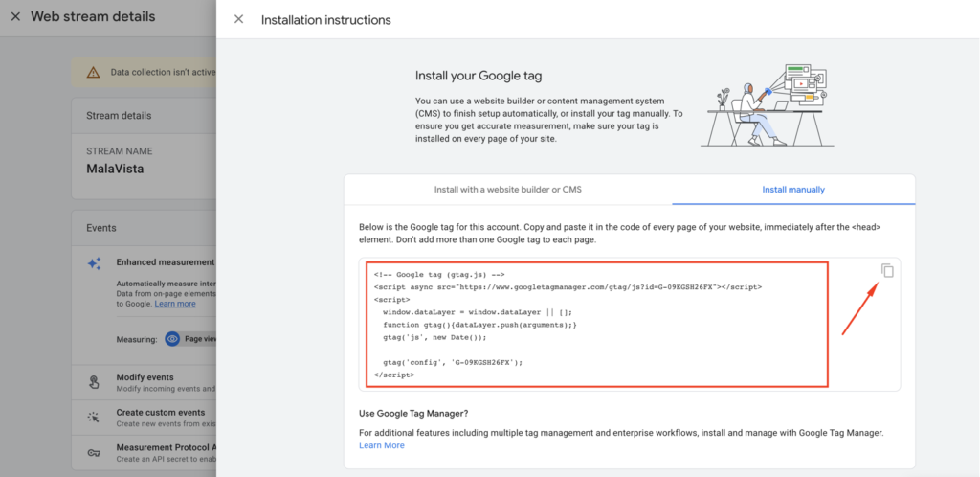The image size is (980, 477).
Task: Click the script async src line
Action: pyautogui.click(x=568, y=287)
